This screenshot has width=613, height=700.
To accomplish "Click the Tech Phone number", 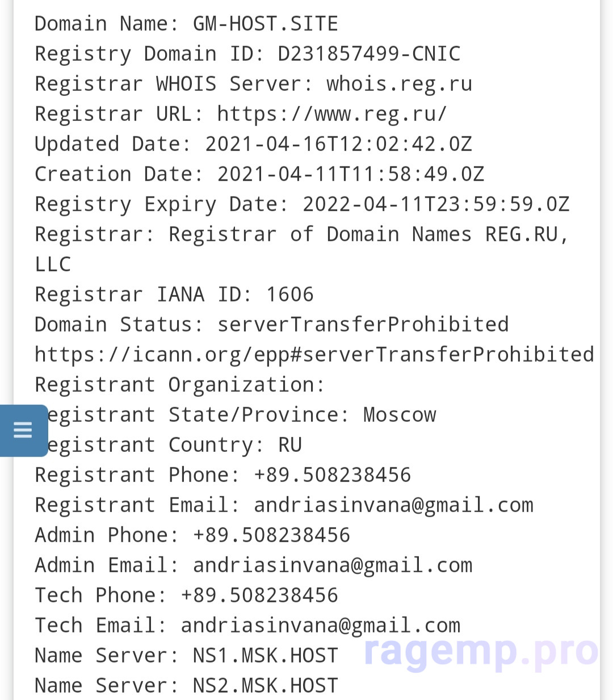I will (259, 596).
